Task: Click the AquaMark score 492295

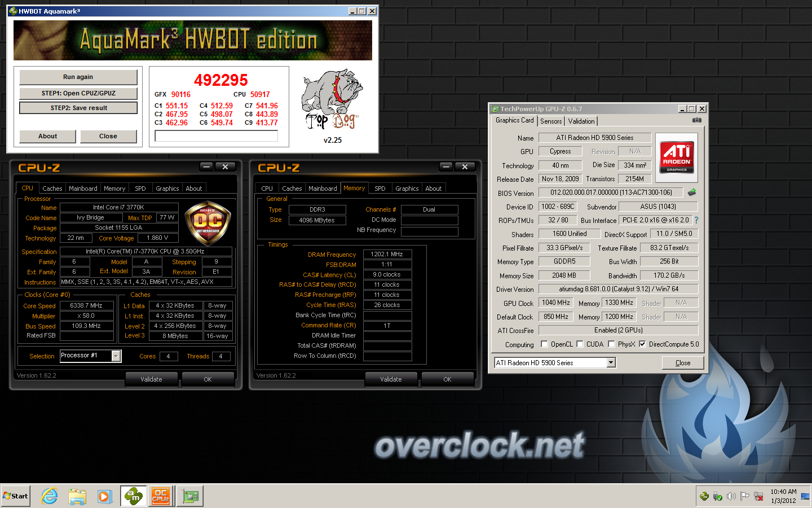Action: click(x=221, y=80)
